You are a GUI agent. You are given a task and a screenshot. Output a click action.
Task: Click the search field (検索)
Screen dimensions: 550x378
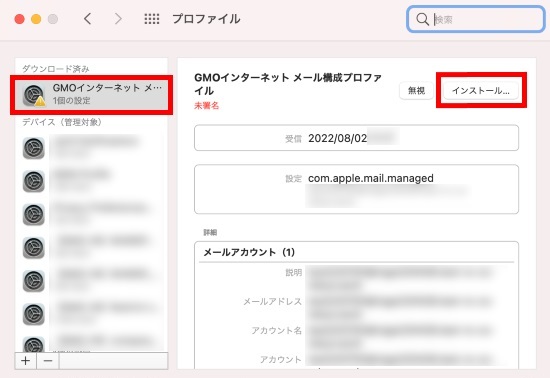click(x=475, y=19)
